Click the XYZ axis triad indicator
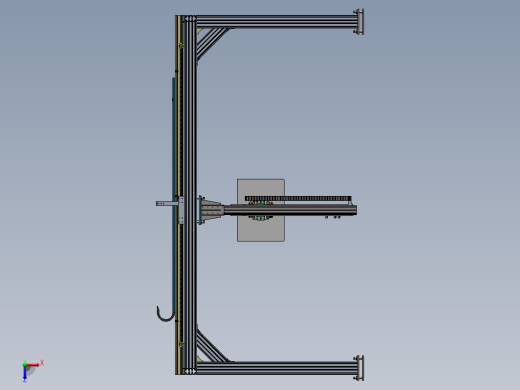 coord(32,370)
